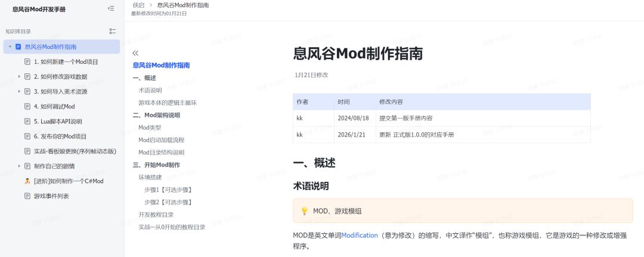
Task: Click page icon beside 制作自己的剧情
Action: (27, 166)
